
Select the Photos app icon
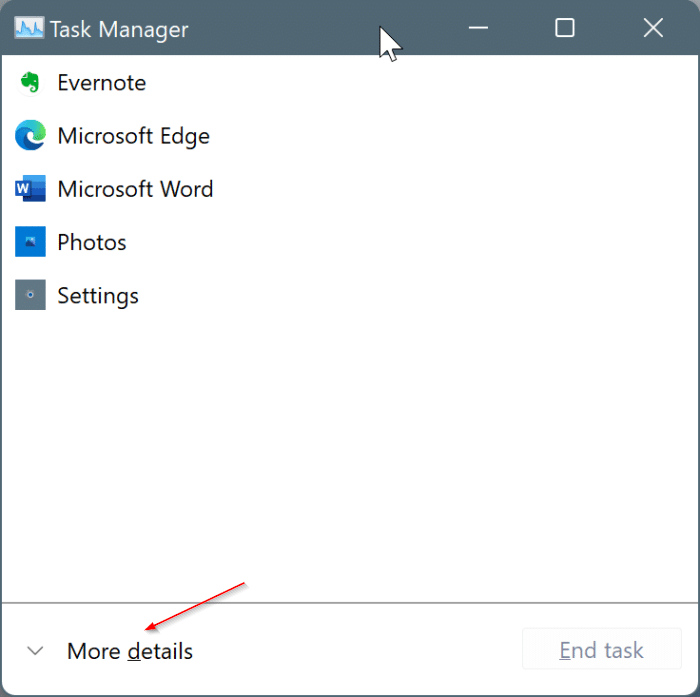(30, 242)
